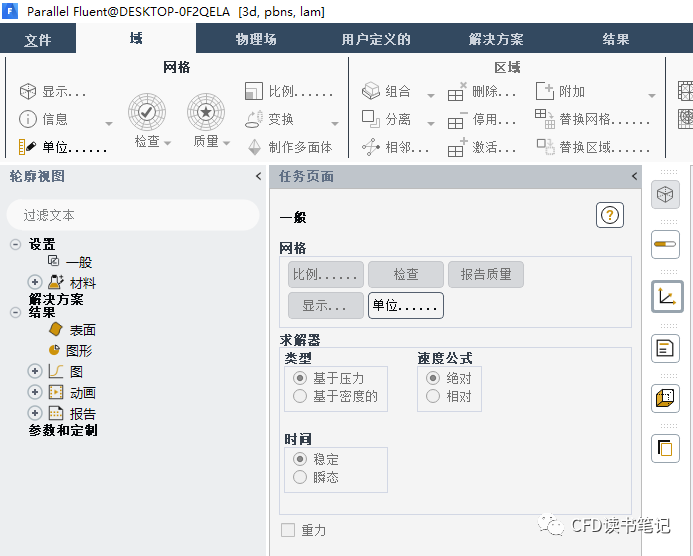Select Absolute (绝对) velocity formulation

(x=433, y=378)
